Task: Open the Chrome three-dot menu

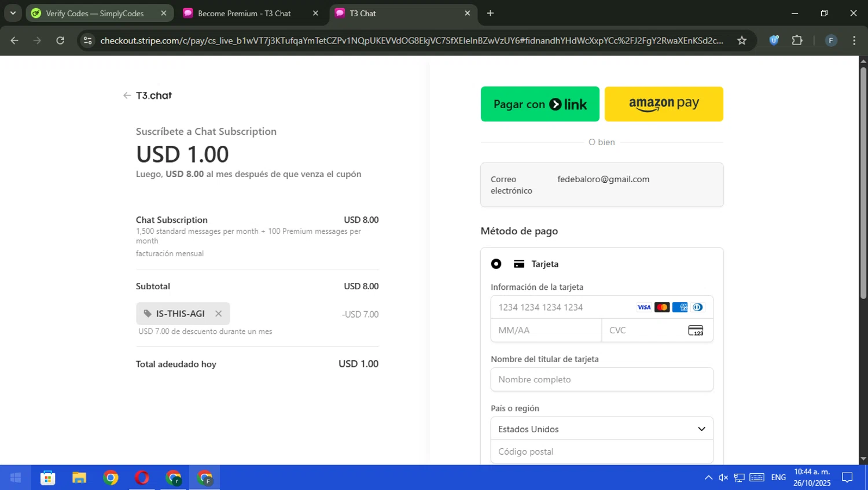Action: tap(854, 40)
